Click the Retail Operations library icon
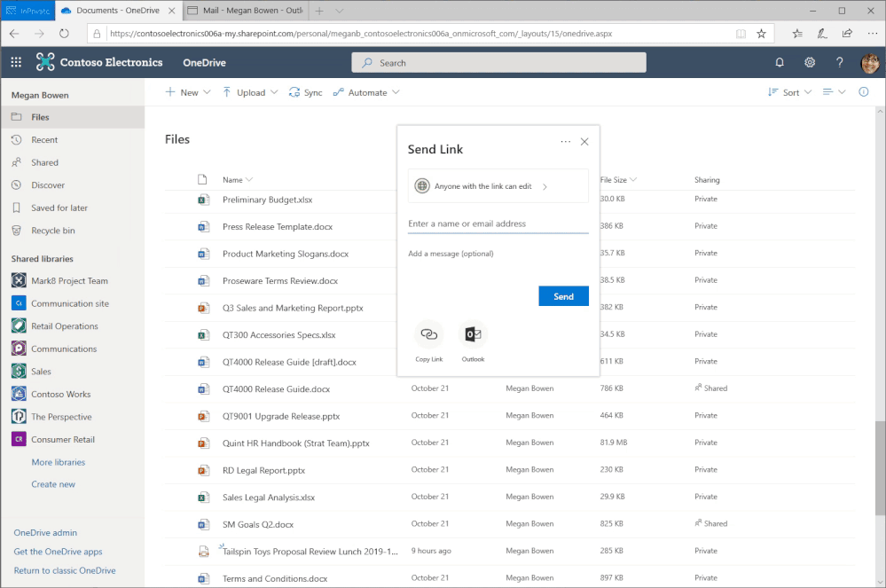This screenshot has height=588, width=886. click(x=19, y=325)
